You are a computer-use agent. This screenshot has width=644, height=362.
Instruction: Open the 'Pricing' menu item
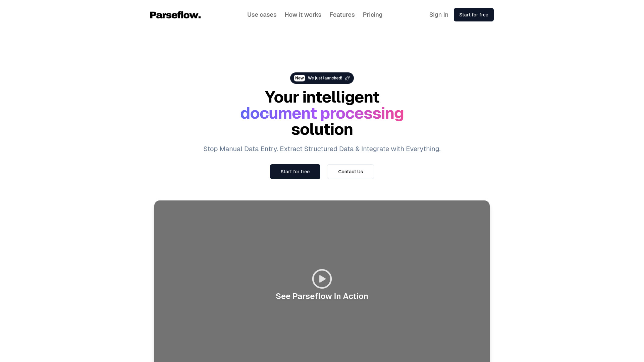(x=372, y=15)
